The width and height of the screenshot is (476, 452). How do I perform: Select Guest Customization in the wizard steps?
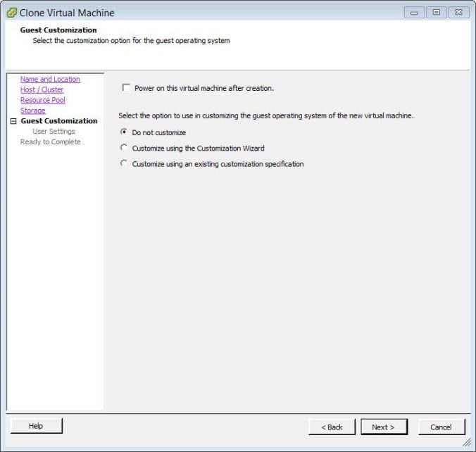(x=59, y=121)
